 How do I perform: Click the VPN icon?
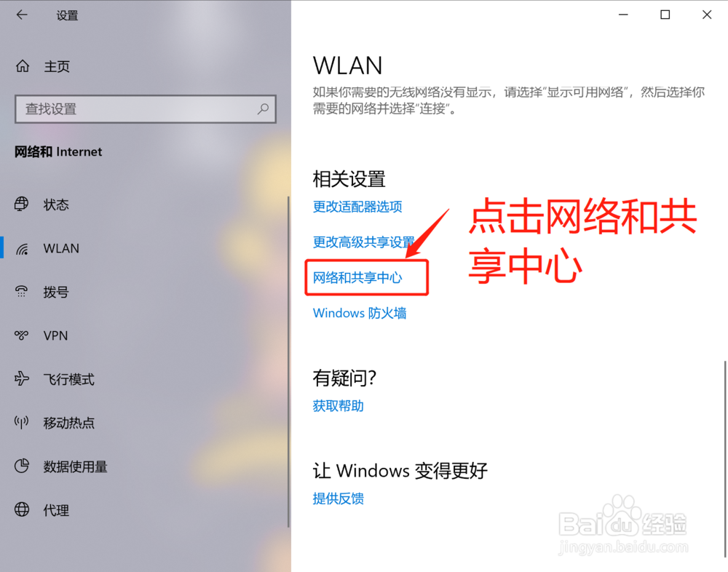(21, 335)
